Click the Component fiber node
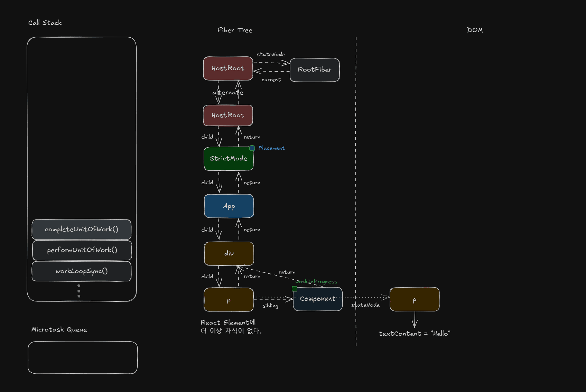Screen dimensions: 586x392 point(318,299)
